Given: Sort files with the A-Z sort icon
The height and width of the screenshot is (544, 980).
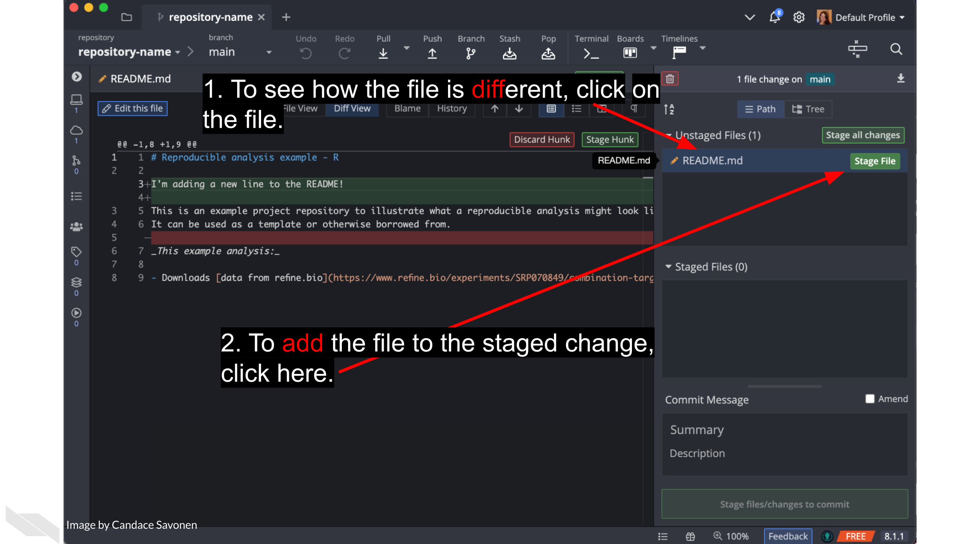Looking at the screenshot, I should tap(669, 109).
